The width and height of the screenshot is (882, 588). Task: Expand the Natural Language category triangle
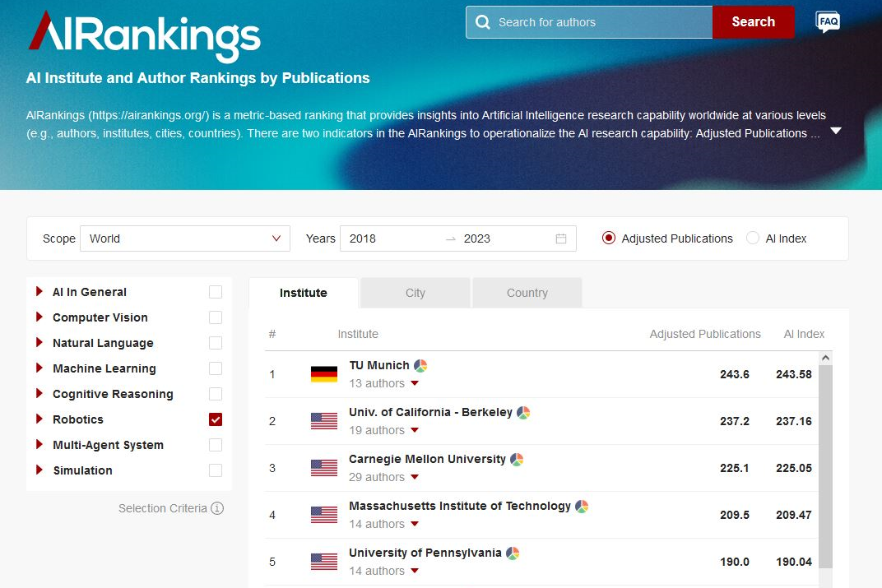point(39,342)
